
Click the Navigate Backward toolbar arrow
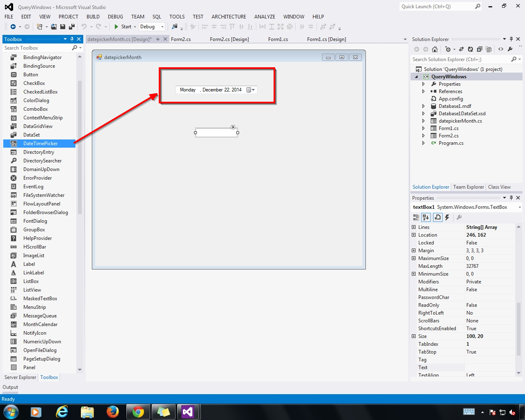click(13, 27)
